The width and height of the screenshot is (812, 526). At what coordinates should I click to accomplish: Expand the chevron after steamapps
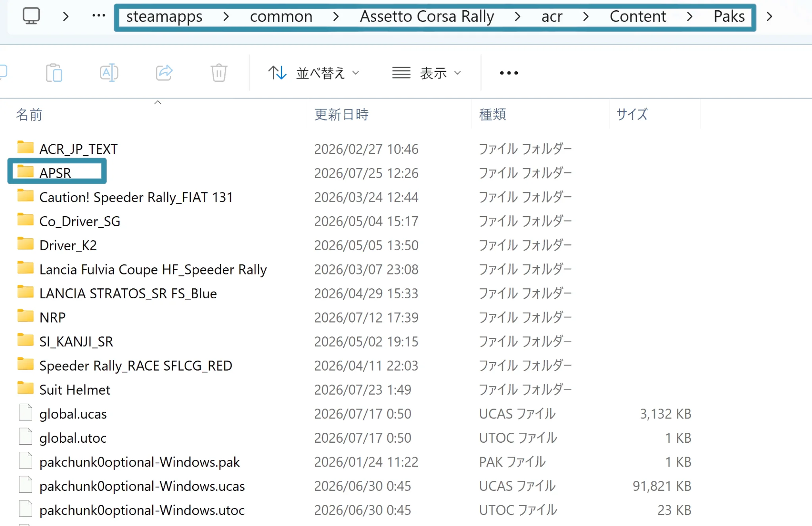tap(226, 17)
